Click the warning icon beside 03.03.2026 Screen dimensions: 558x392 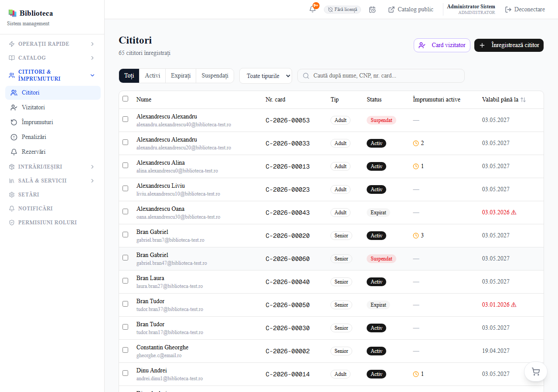click(514, 213)
